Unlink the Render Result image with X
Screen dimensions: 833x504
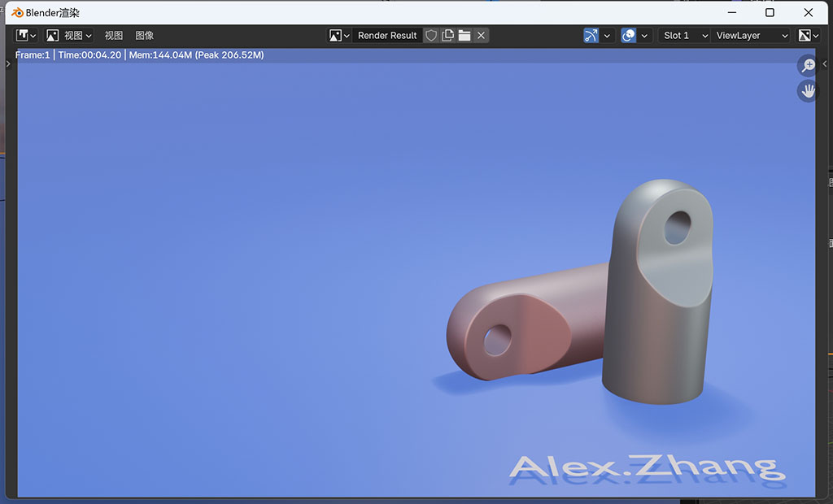[481, 36]
